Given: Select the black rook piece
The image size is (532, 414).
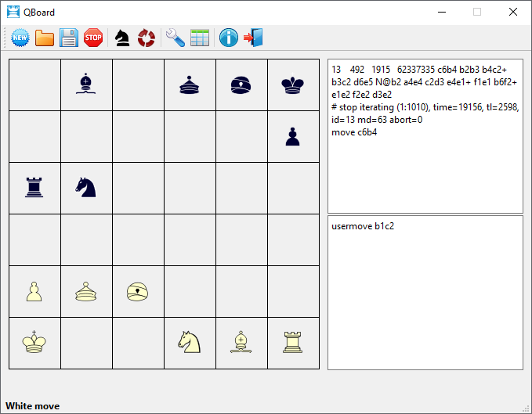Looking at the screenshot, I should pos(34,187).
